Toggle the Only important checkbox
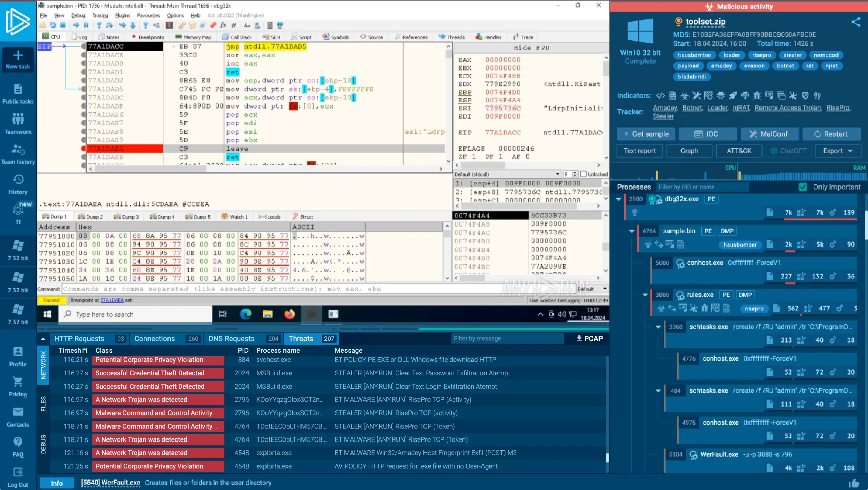This screenshot has height=490, width=868. 803,187
